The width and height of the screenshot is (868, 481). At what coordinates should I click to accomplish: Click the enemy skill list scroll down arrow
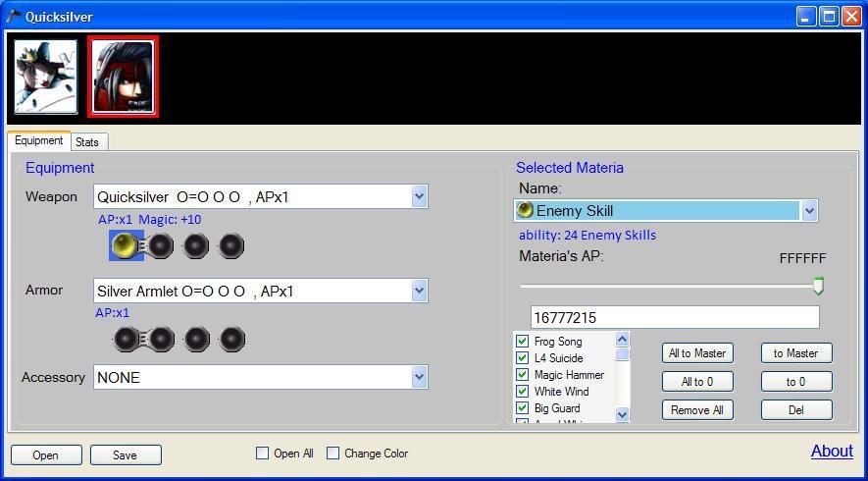click(x=622, y=414)
